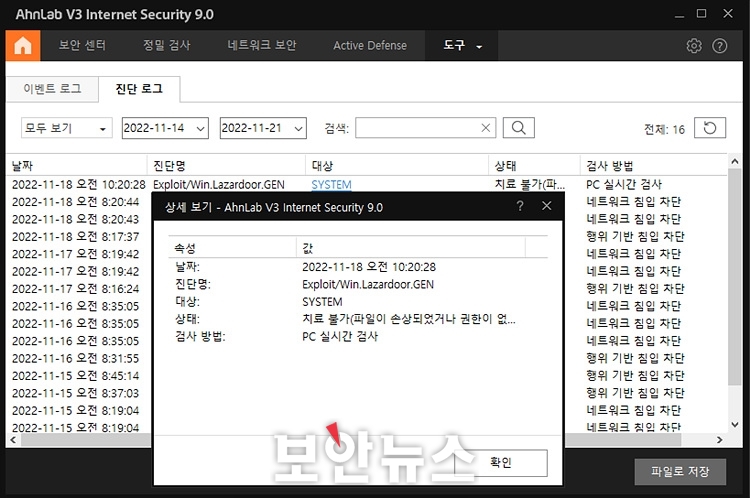Select the 2022-11-15 오전 8:45:14 row
Image resolution: width=750 pixels, height=498 pixels.
78,376
